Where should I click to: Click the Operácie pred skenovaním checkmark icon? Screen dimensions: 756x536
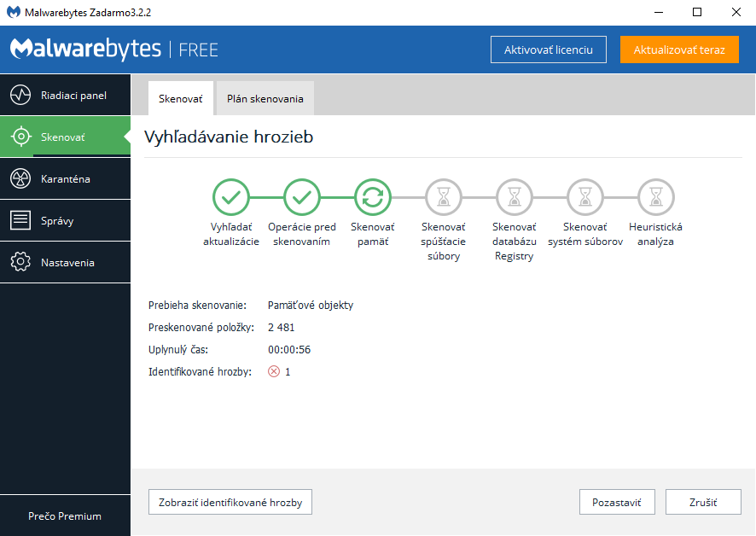(301, 197)
